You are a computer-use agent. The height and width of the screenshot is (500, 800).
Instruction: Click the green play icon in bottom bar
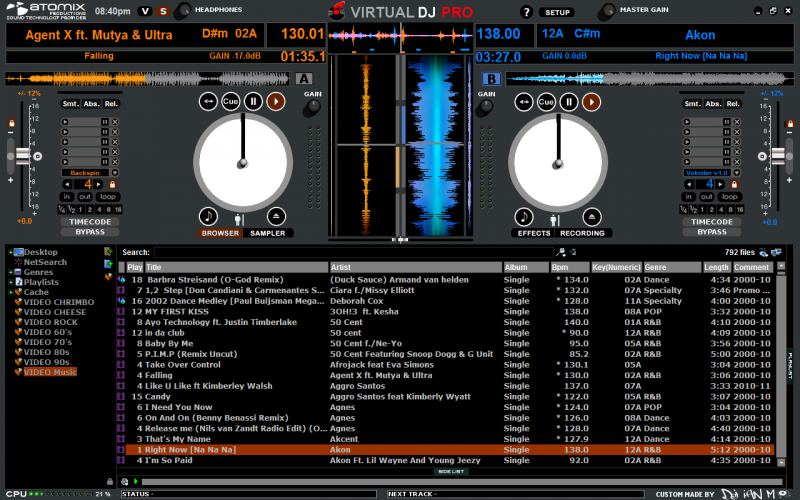tap(136, 481)
